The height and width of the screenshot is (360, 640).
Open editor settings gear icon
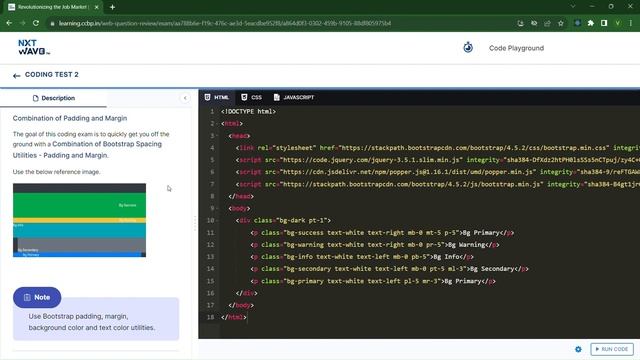(578, 349)
